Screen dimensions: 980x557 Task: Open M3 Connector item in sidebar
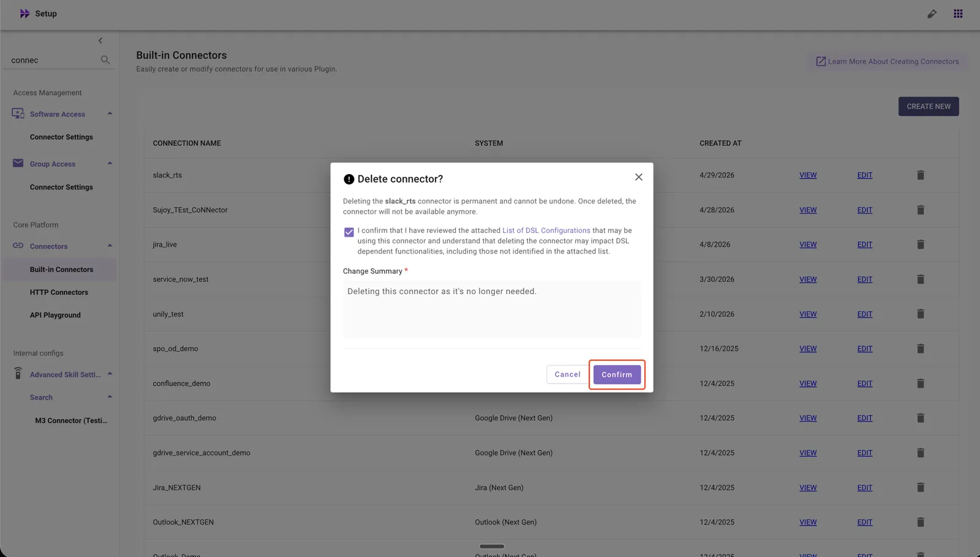[71, 420]
